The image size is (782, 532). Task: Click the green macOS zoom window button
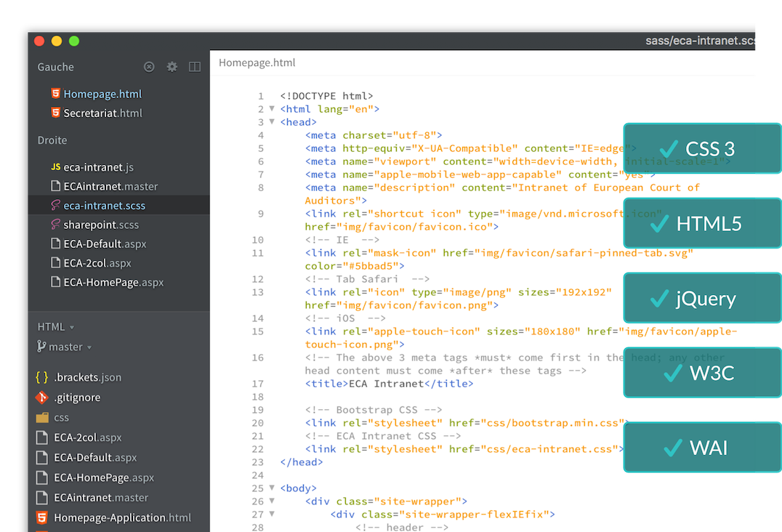click(74, 41)
